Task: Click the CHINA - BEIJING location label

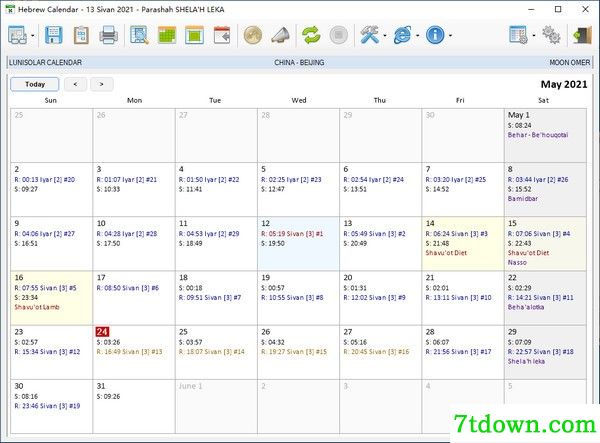Action: point(299,62)
